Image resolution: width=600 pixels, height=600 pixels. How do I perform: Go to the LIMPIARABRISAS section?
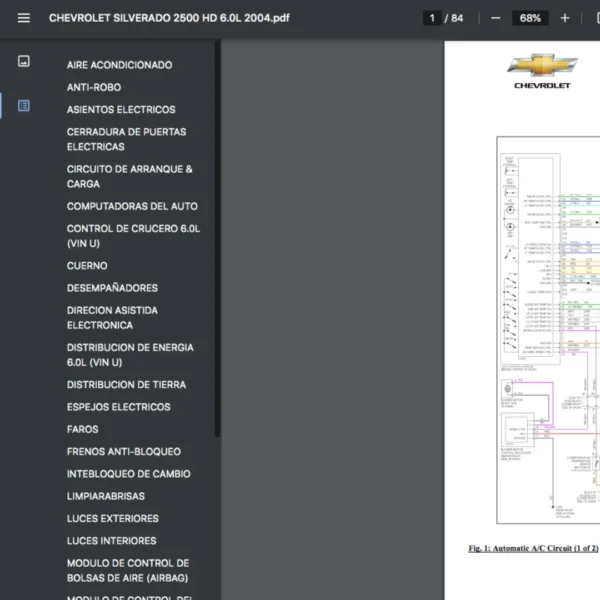[106, 496]
